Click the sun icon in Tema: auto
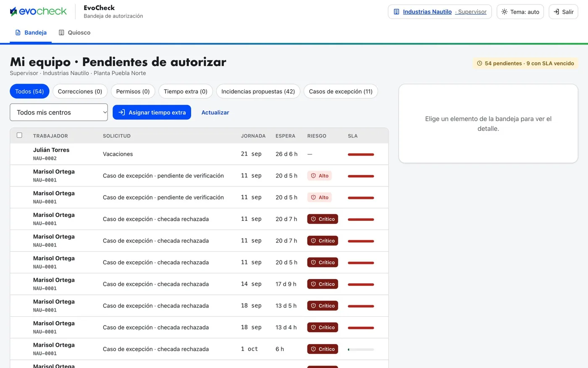Viewport: 588px width, 368px height. (x=504, y=12)
